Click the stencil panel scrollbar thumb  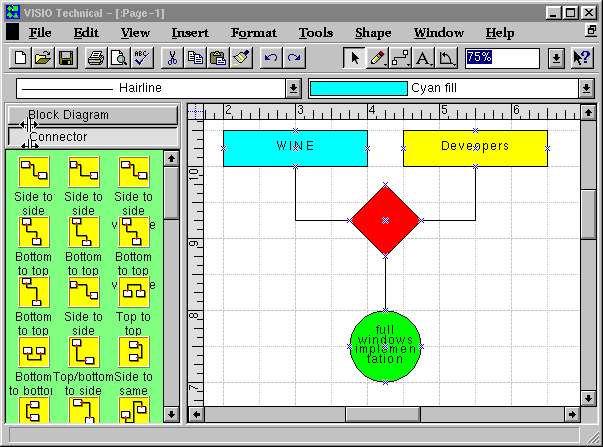pyautogui.click(x=171, y=192)
